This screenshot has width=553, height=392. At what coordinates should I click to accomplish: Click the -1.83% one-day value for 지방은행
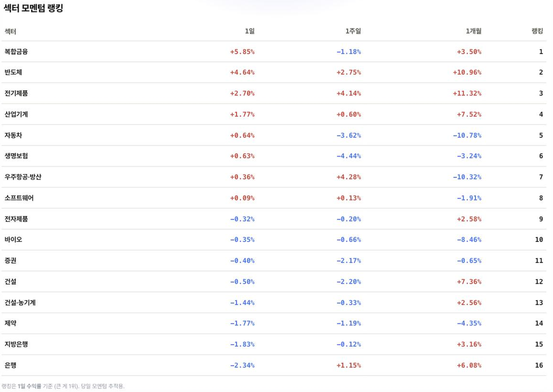tap(242, 344)
